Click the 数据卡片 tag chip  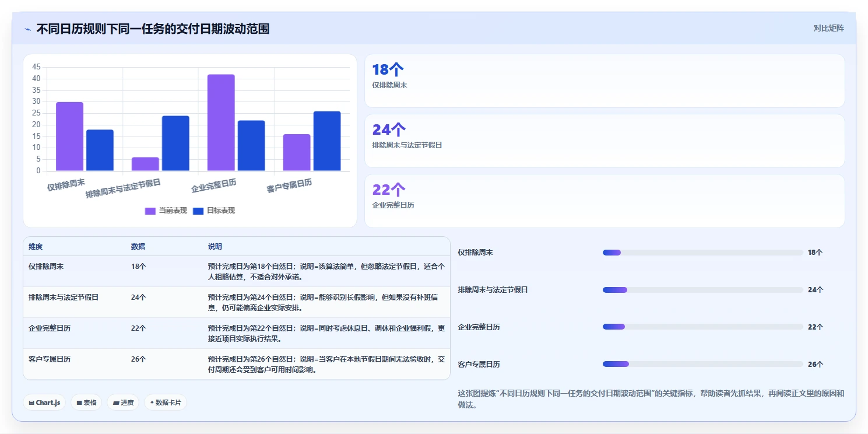click(166, 402)
